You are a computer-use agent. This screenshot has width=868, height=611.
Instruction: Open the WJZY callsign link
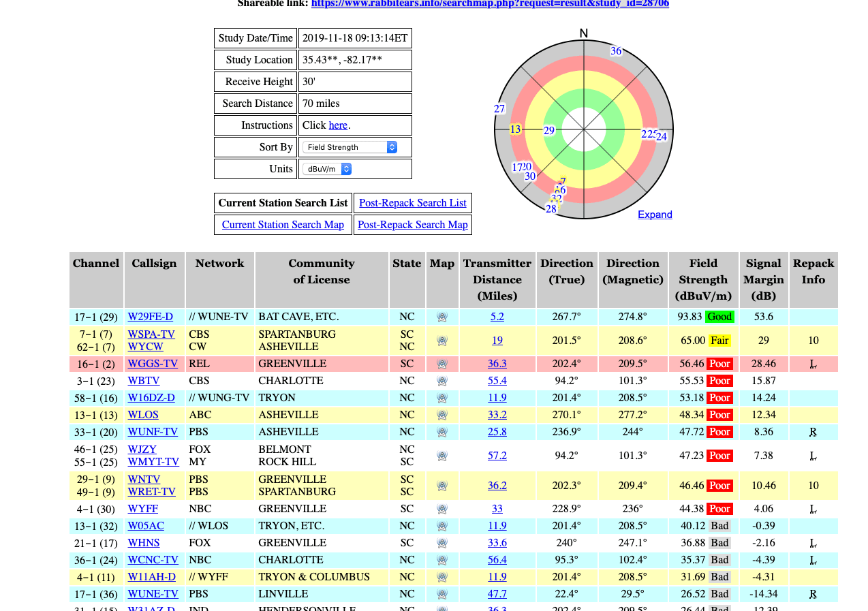142,450
